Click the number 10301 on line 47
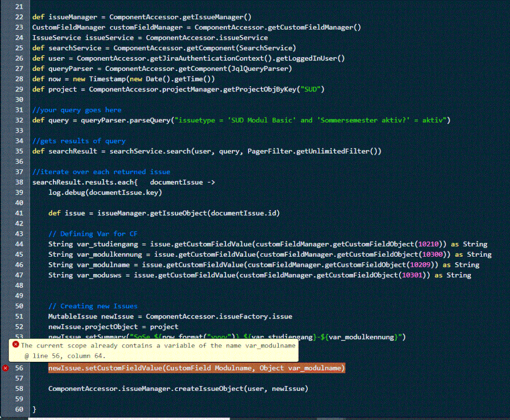Viewport: 510px width, 420px height. coord(412,275)
